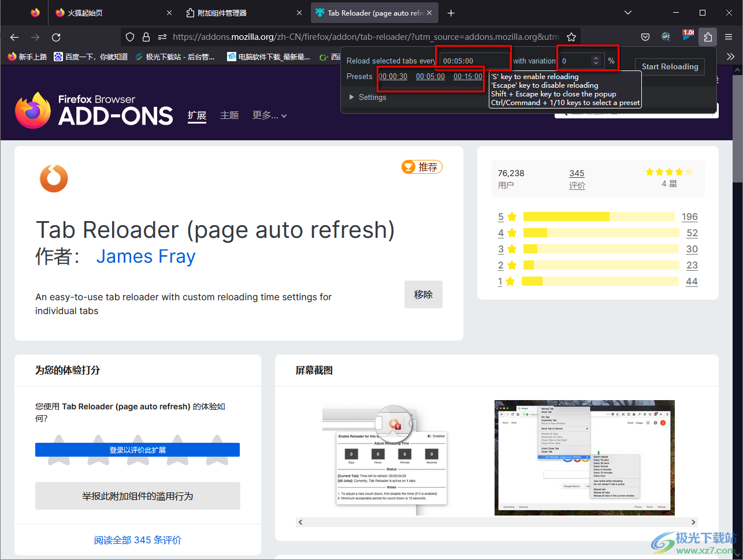Viewport: 743px width, 560px height.
Task: Close the Tab Reloader tab
Action: coord(429,13)
